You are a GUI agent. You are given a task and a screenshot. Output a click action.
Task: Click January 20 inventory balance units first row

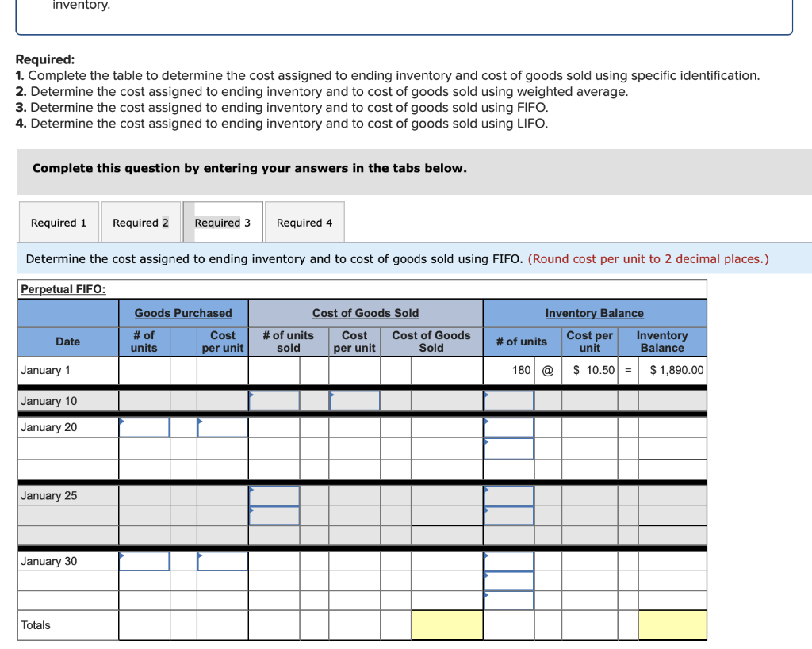pyautogui.click(x=508, y=427)
